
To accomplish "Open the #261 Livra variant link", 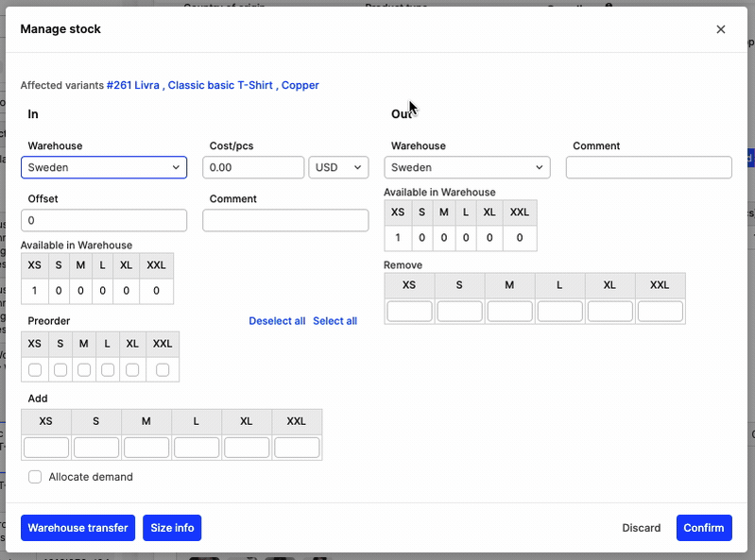I will click(x=133, y=85).
